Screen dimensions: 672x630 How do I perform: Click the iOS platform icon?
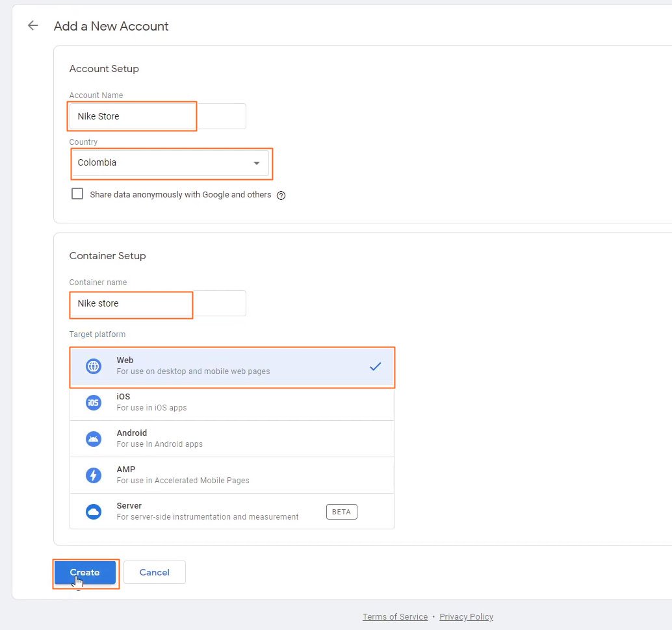pos(94,403)
